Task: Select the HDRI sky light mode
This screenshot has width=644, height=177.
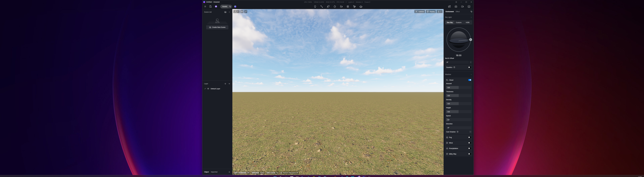Action: [467, 23]
